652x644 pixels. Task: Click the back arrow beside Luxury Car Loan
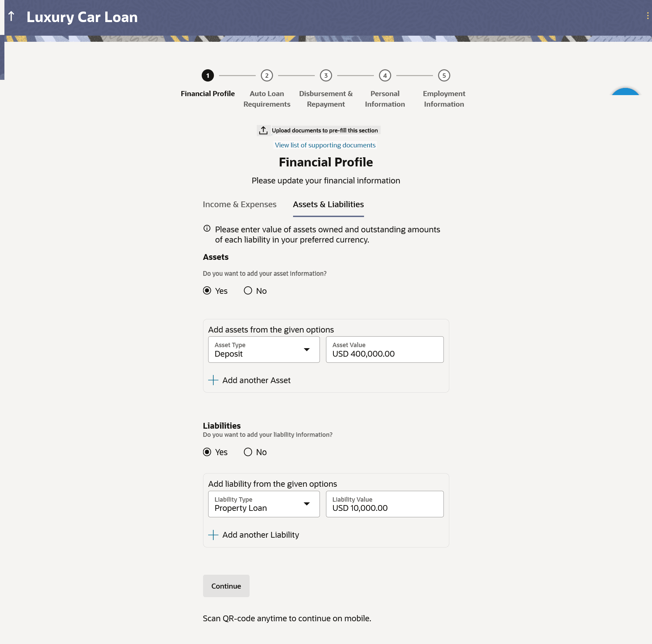coord(11,16)
